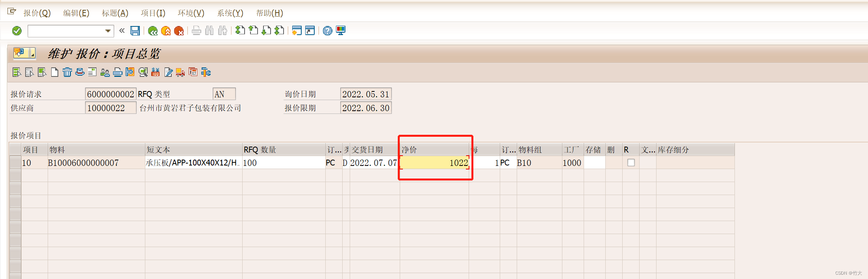Click the orange Exit icon
Screen dimensions: 868x279
tap(166, 31)
